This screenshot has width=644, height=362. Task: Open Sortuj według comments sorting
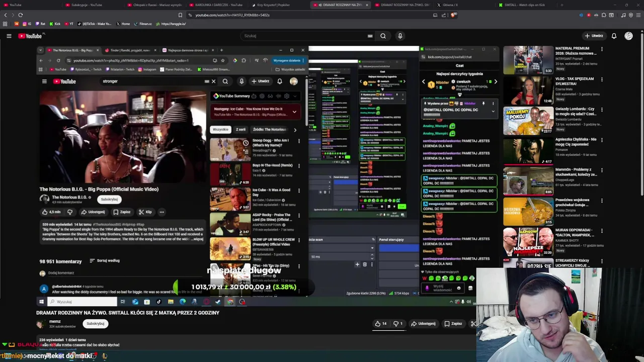pyautogui.click(x=105, y=261)
